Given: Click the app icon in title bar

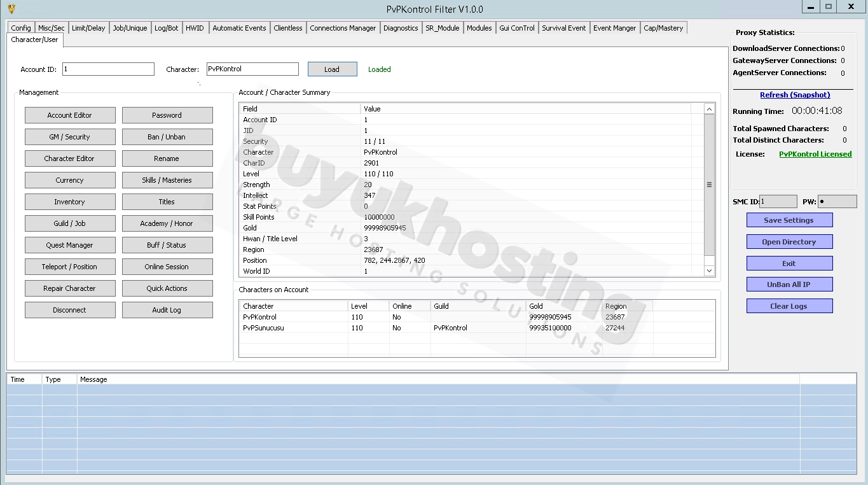Looking at the screenshot, I should click(11, 9).
